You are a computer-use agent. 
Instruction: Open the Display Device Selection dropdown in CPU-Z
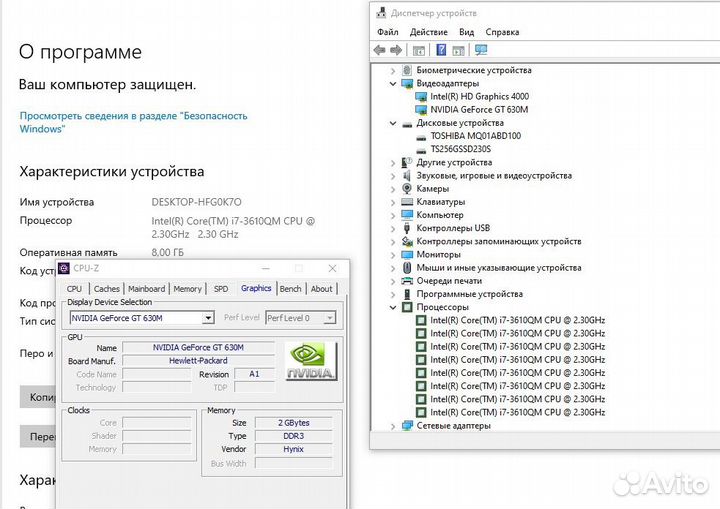[208, 318]
